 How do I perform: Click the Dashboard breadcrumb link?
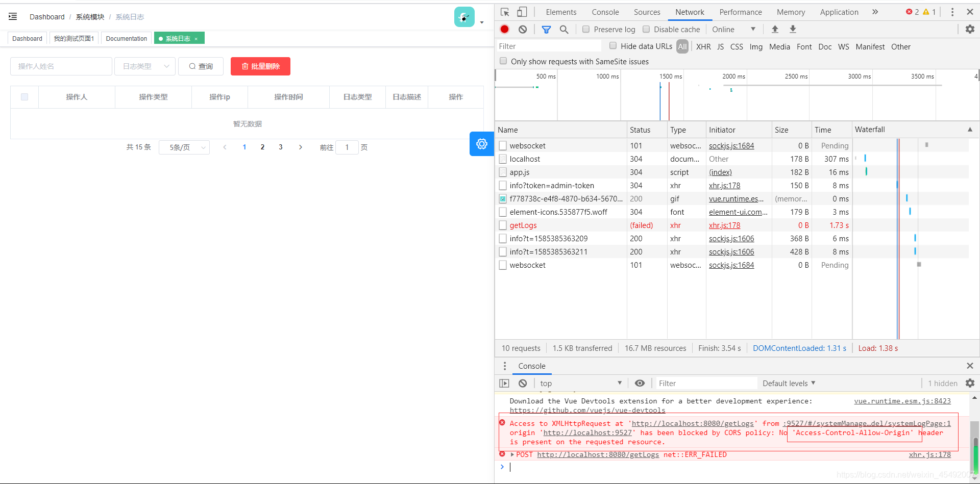47,17
